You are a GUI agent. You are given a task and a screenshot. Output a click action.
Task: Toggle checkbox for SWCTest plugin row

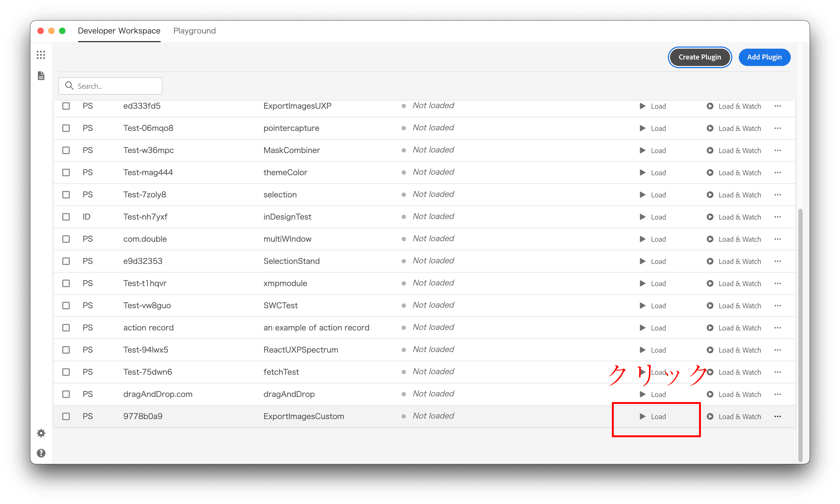[x=67, y=305]
